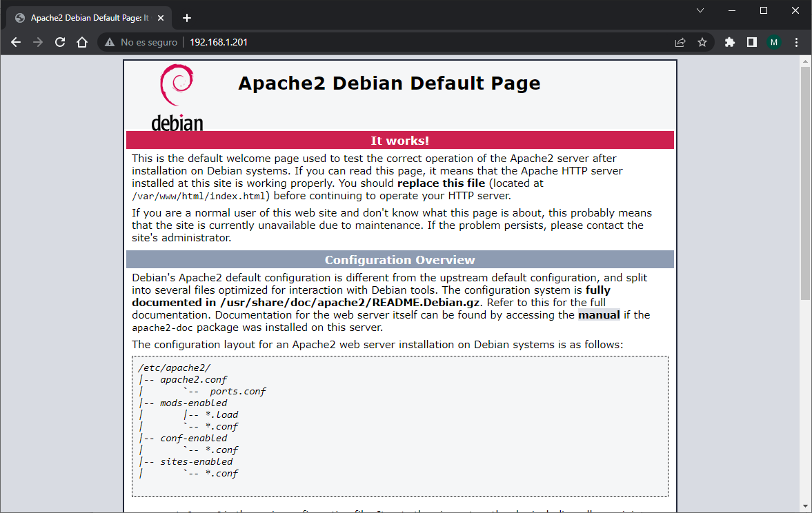The image size is (812, 513).
Task: Close the Apache2 Debian Default Page tab
Action: click(161, 18)
